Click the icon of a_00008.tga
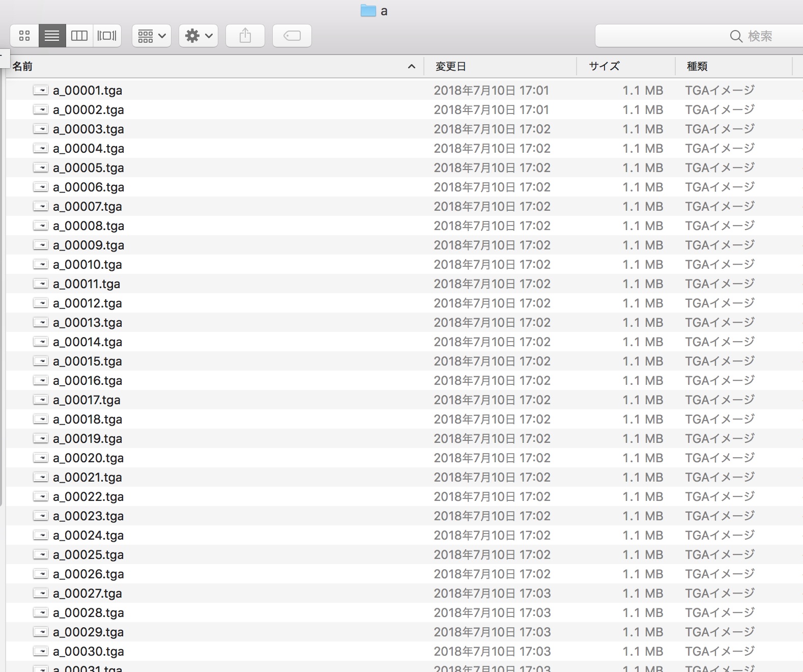 tap(41, 226)
